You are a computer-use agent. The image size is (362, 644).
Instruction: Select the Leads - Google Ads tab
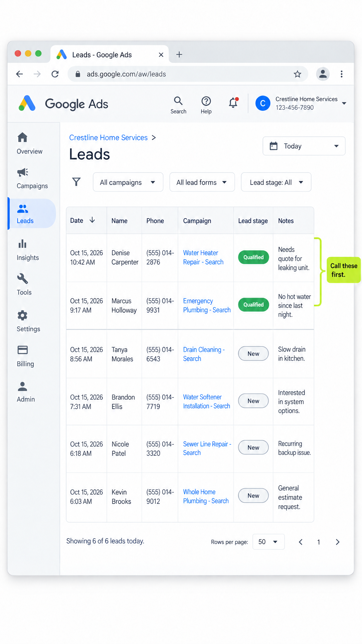pos(109,55)
